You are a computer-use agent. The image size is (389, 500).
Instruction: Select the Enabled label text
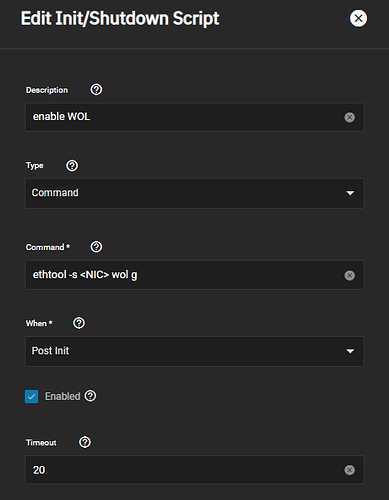[x=63, y=396]
